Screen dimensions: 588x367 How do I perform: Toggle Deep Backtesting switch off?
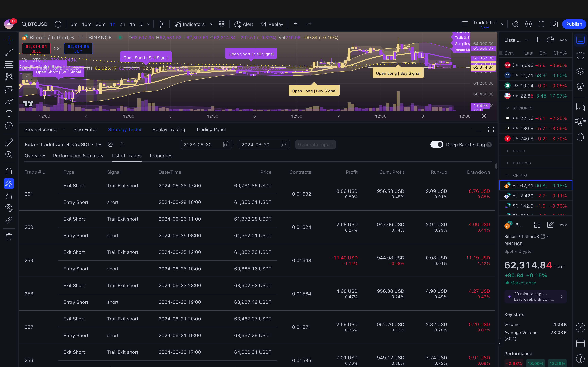coord(437,144)
